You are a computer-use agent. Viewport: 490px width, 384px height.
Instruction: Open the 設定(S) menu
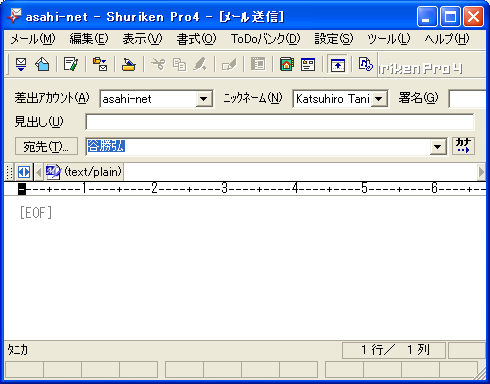point(334,39)
